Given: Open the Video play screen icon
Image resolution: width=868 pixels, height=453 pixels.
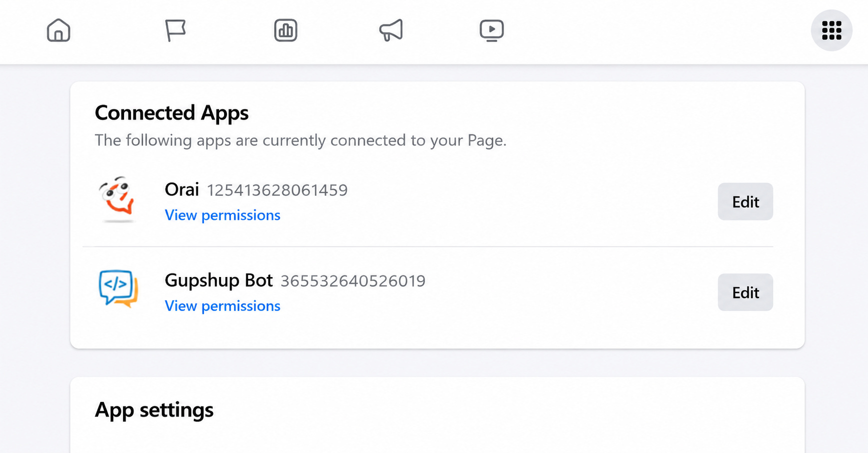Looking at the screenshot, I should [x=491, y=30].
